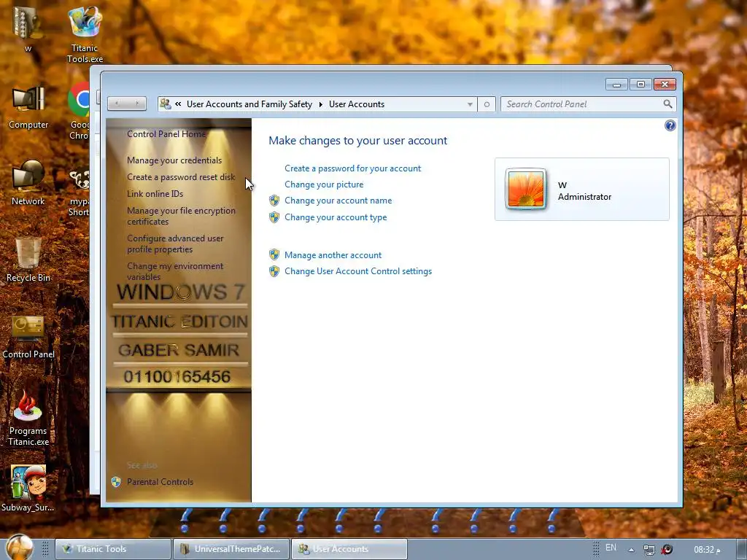Click the Show desktop button

click(x=742, y=549)
